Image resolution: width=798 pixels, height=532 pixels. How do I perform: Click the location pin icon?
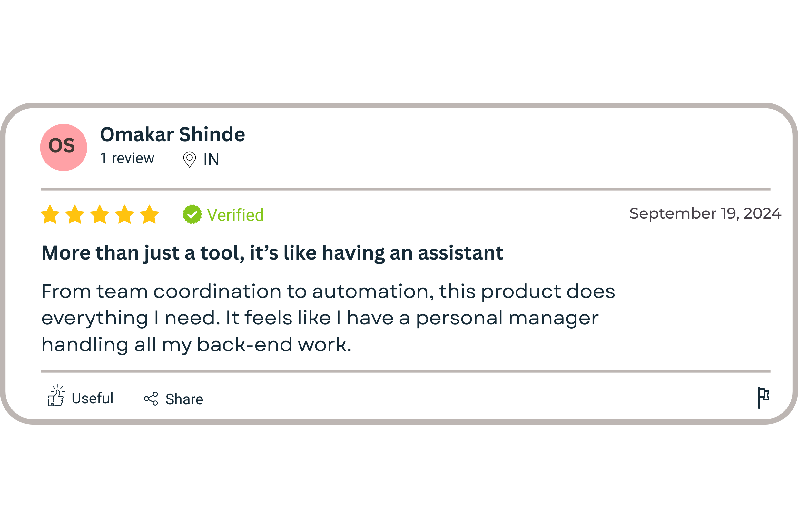point(190,160)
